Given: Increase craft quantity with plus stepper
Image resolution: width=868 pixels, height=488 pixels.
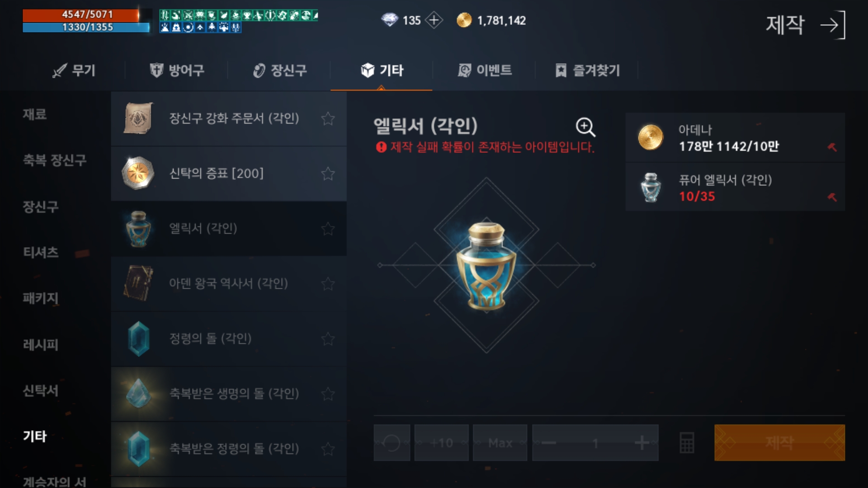Looking at the screenshot, I should click(642, 443).
